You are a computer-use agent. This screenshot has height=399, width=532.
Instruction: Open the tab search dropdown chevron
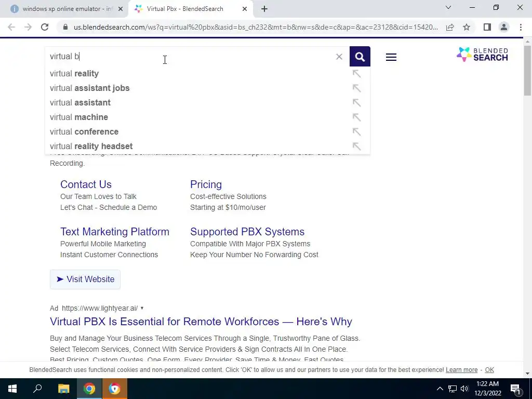[x=448, y=7]
